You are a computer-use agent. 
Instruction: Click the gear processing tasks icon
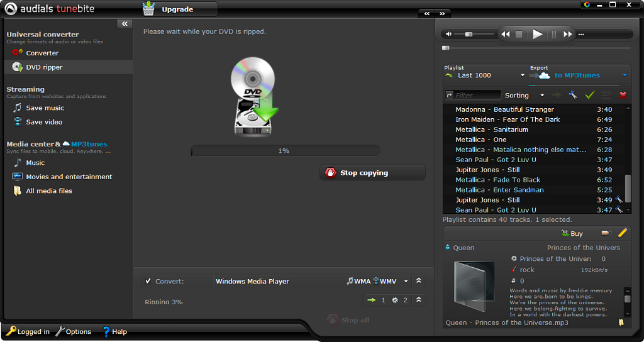tap(395, 300)
